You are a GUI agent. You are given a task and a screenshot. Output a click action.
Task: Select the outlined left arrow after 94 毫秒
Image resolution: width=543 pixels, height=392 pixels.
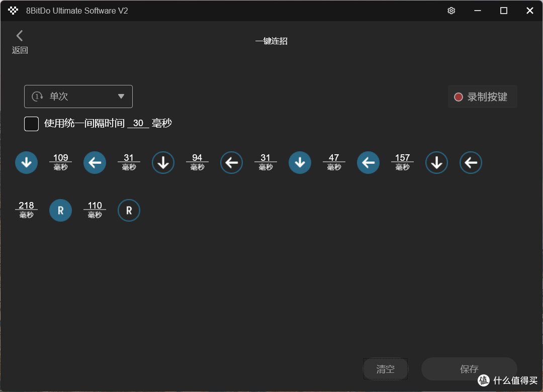(x=231, y=162)
